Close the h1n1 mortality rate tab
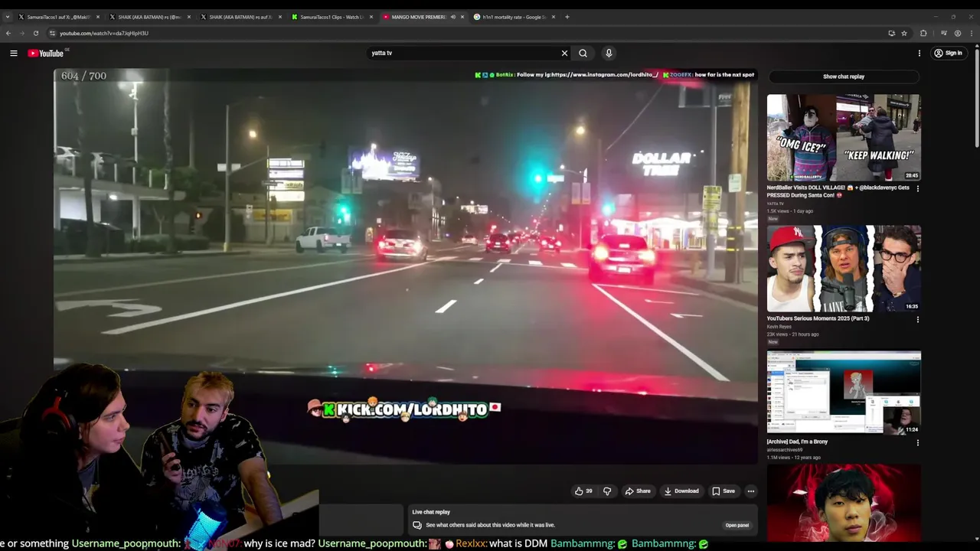 pos(553,17)
